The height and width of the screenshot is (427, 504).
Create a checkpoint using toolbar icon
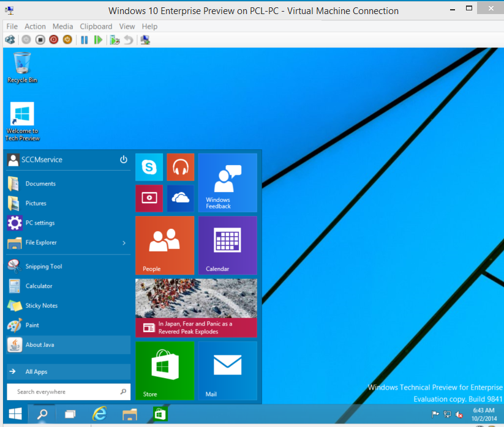point(115,40)
